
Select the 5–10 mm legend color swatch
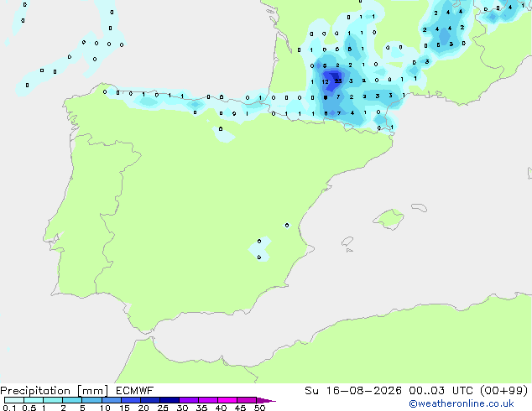91,400
